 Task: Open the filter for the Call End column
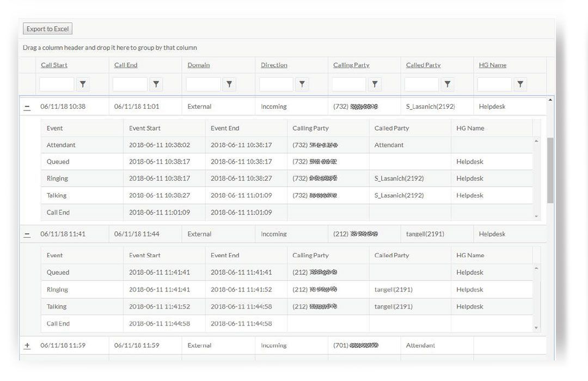point(156,84)
